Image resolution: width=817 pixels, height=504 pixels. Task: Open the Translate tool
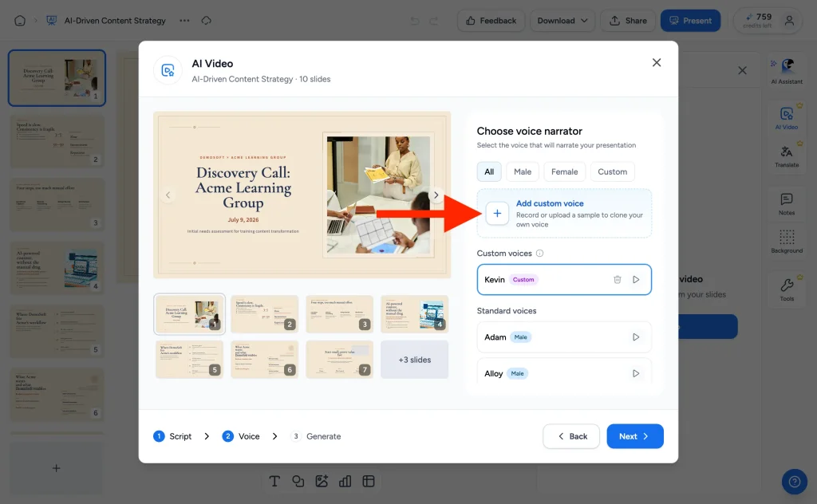point(787,156)
